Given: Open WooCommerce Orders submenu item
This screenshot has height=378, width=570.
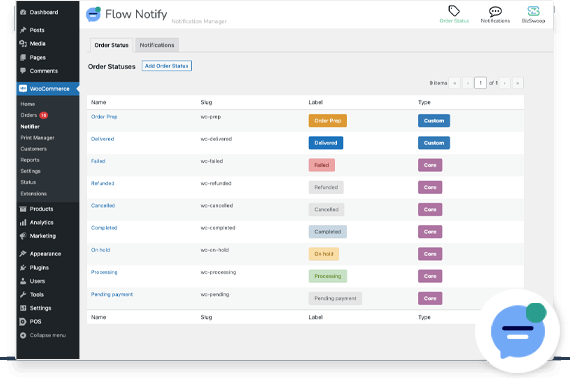Looking at the screenshot, I should [29, 115].
